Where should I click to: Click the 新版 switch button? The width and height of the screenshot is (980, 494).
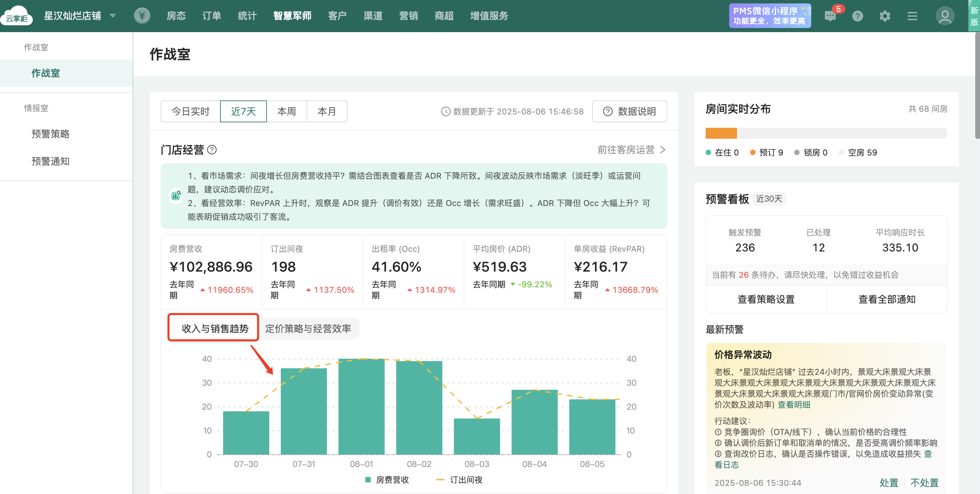pyautogui.click(x=974, y=16)
